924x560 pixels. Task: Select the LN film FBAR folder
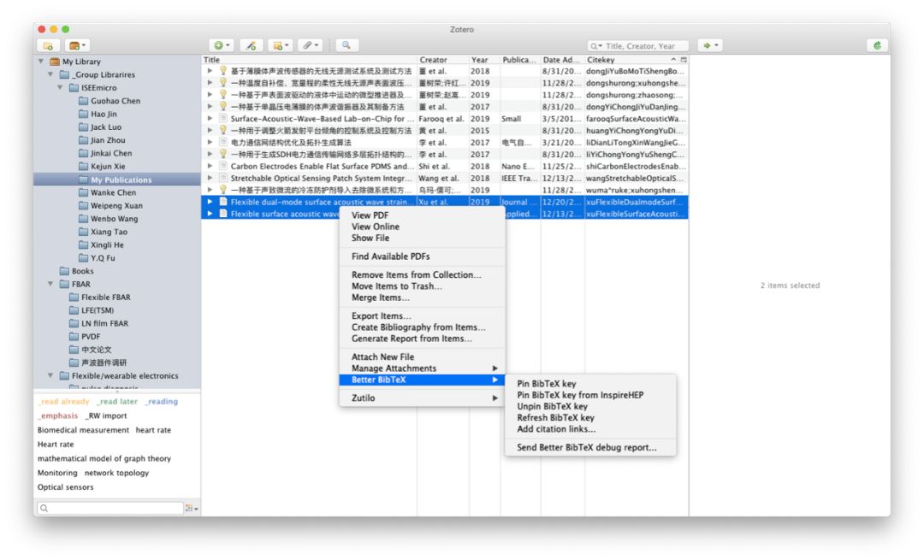click(104, 323)
